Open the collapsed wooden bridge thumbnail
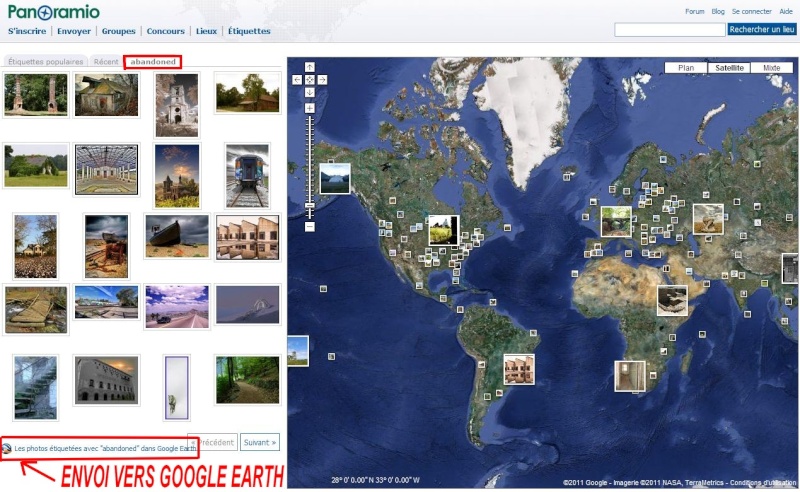The image size is (800, 492). (x=36, y=309)
